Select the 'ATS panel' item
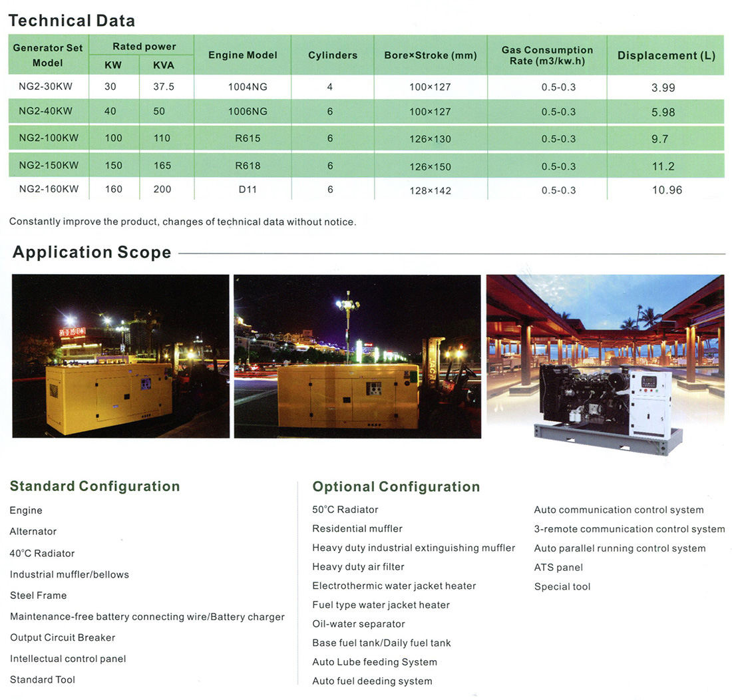The image size is (732, 700). click(x=558, y=568)
